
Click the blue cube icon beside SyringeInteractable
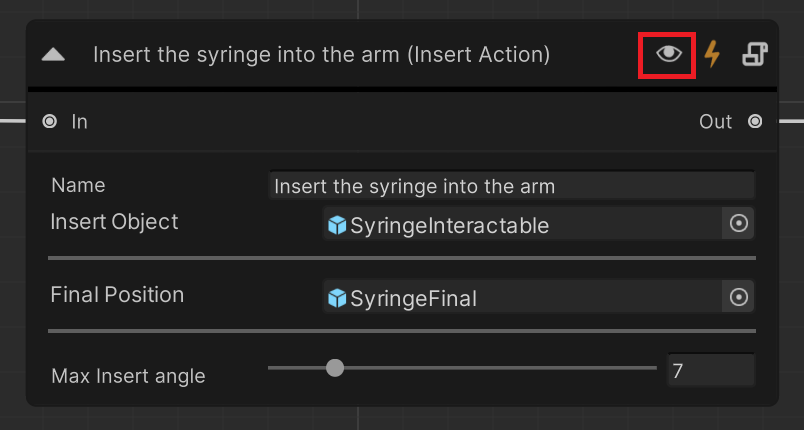click(337, 225)
